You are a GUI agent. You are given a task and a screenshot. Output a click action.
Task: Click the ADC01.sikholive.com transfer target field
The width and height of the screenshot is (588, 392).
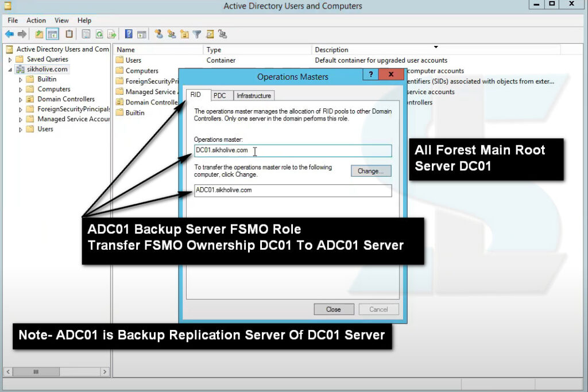(x=293, y=191)
